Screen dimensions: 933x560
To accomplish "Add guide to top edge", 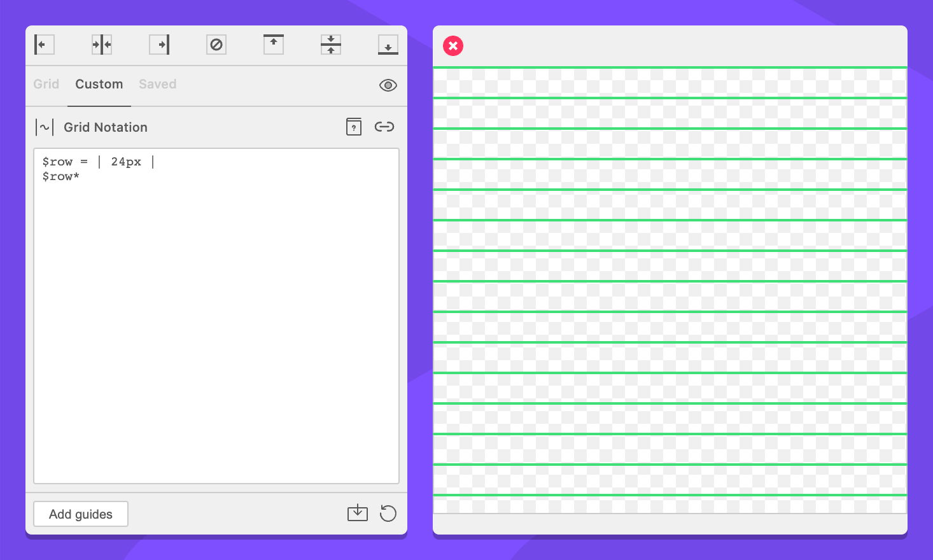I will click(274, 45).
